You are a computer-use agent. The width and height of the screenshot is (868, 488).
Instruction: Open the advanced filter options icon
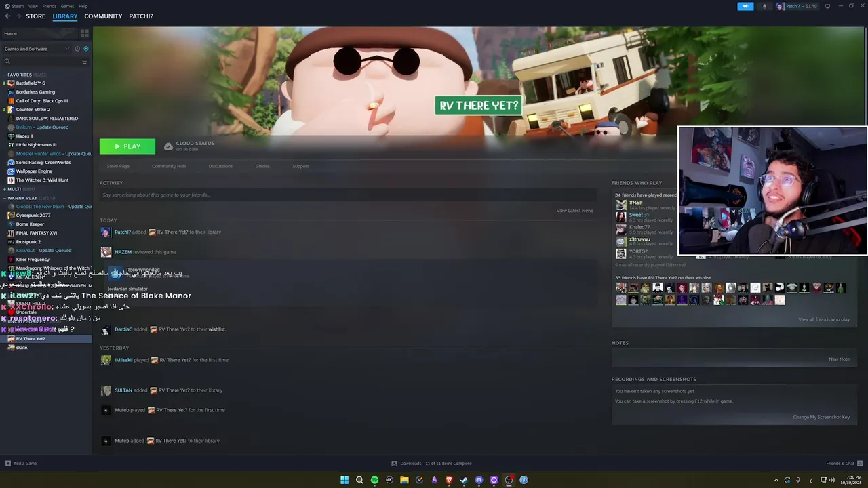85,62
